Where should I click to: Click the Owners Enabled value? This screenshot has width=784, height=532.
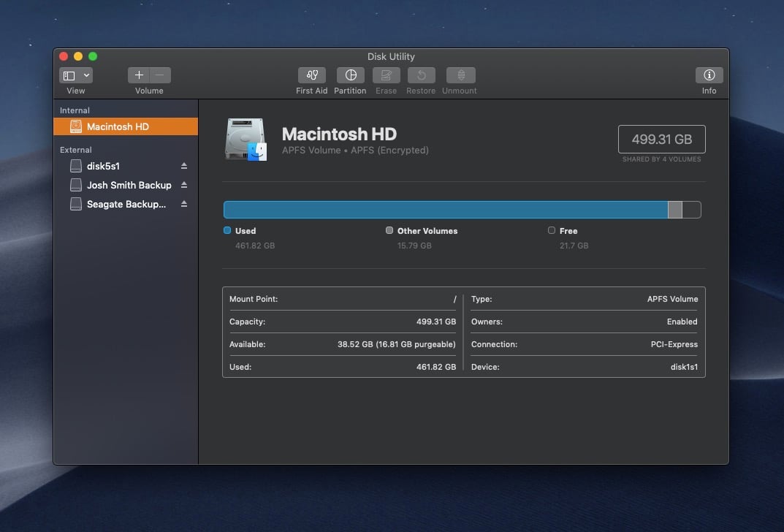682,322
